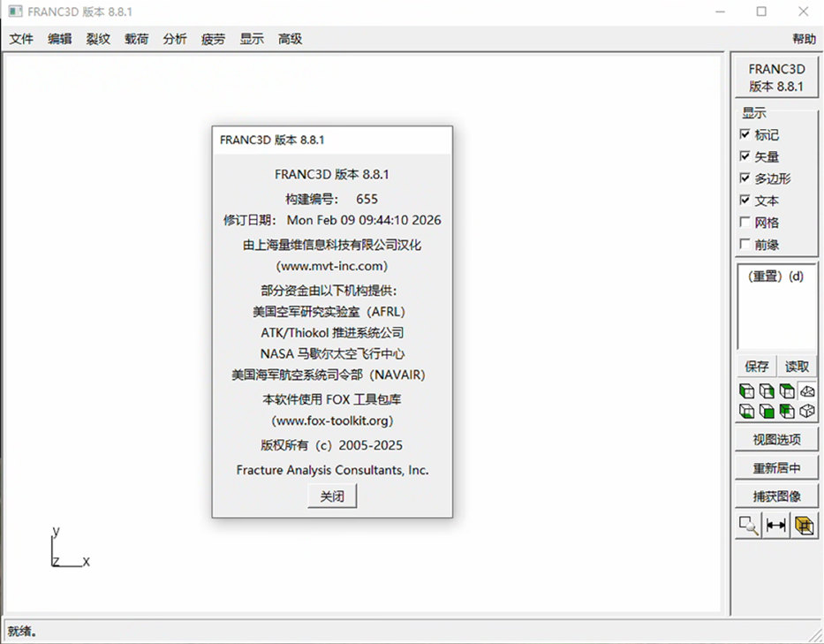The image size is (824, 644).
Task: Select the top-face cube view icon
Action: click(x=787, y=391)
